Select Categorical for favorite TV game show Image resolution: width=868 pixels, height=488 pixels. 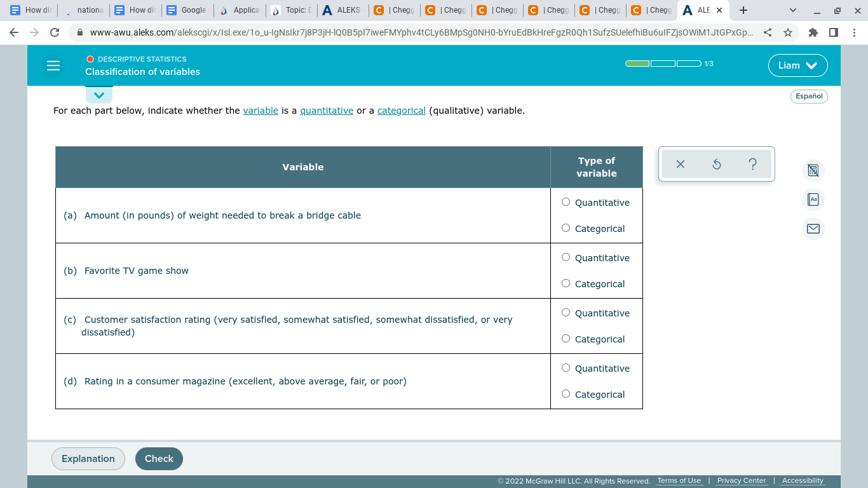pos(566,283)
